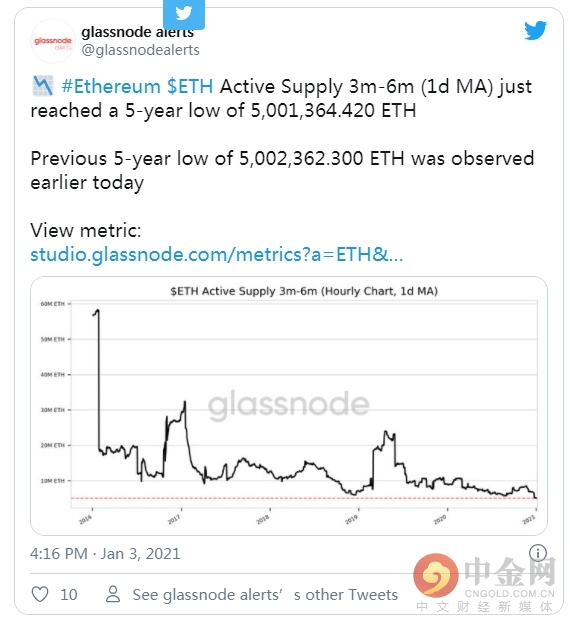Click the chart emoji before #Ethereum
The image size is (570, 625).
[x=43, y=85]
